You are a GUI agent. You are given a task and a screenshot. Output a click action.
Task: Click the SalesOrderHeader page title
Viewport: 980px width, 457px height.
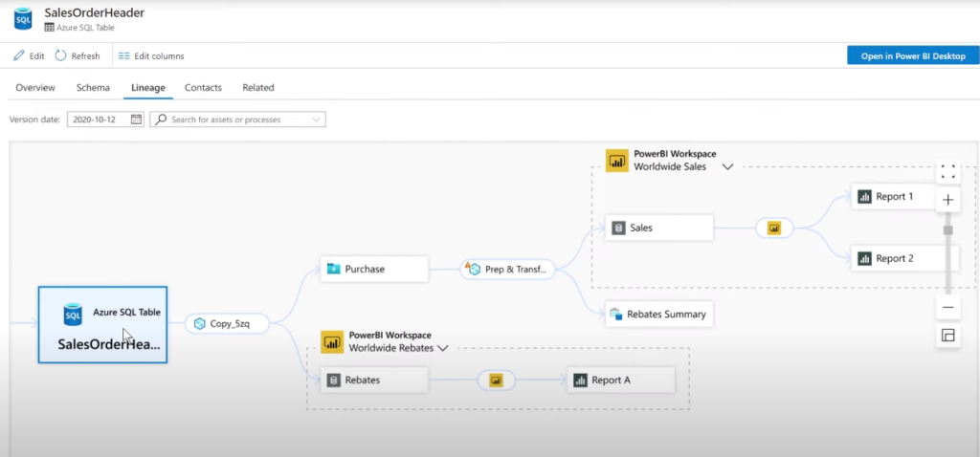tap(95, 13)
